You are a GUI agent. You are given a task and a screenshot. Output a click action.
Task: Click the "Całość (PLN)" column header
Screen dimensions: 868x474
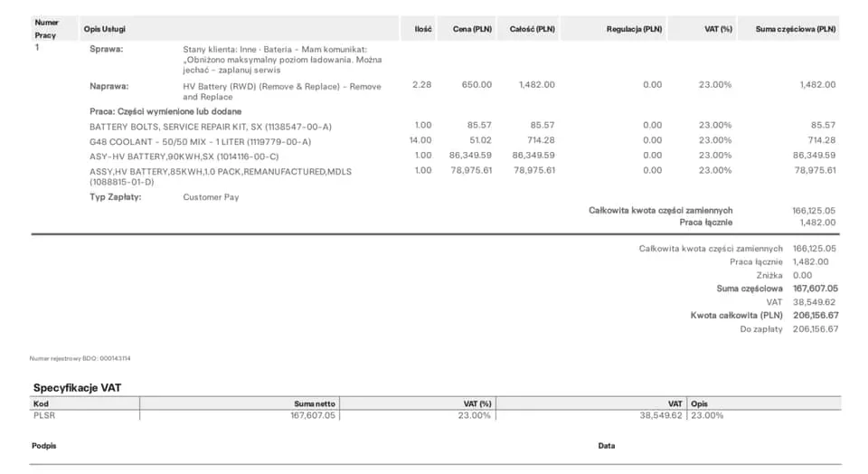pyautogui.click(x=533, y=29)
